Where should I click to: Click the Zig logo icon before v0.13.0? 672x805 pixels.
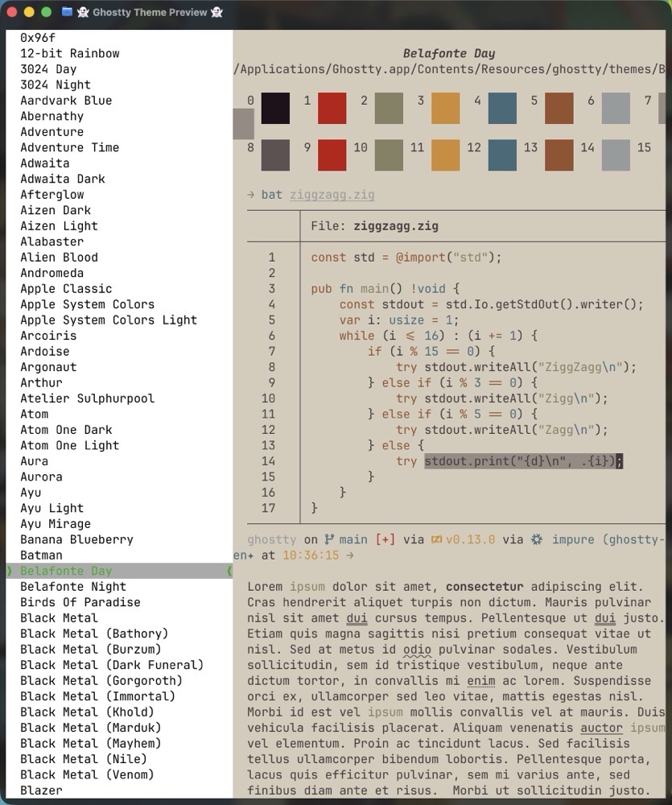(436, 539)
